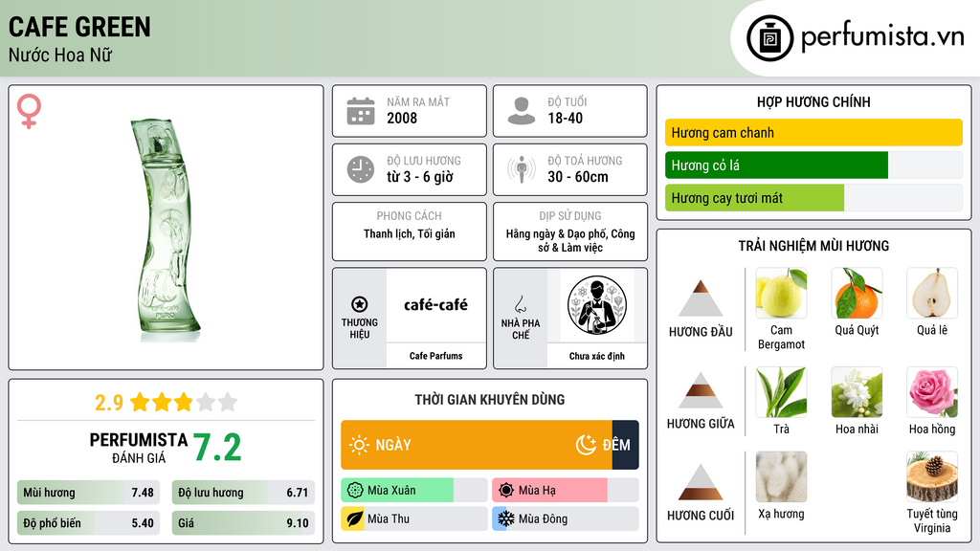Click the moon icon next to Đêm
This screenshot has height=551, width=980.
pyautogui.click(x=586, y=445)
